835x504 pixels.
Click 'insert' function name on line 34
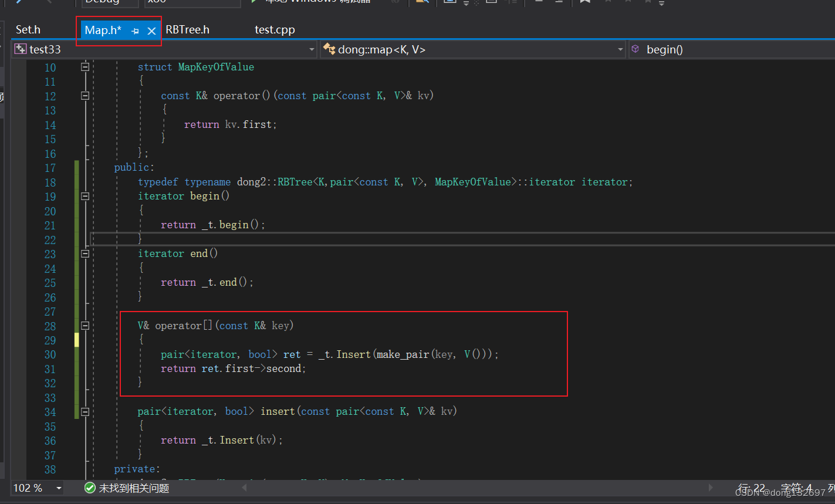click(278, 412)
